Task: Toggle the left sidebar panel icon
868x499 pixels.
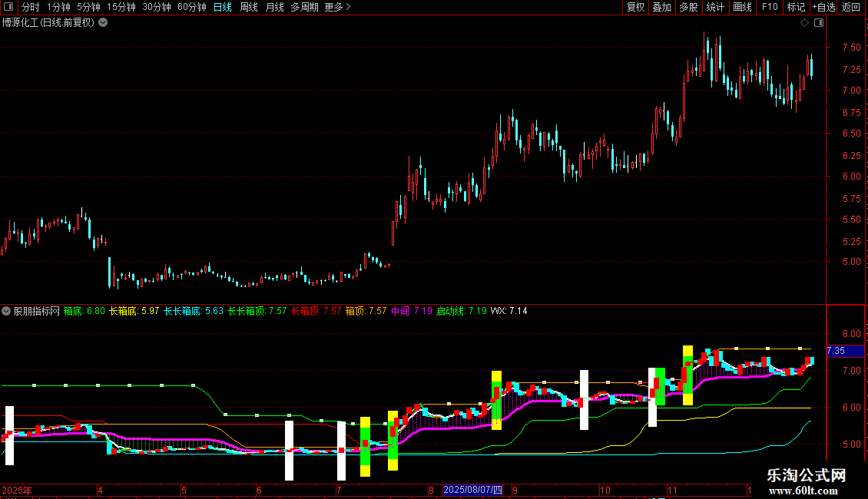Action: coord(7,7)
